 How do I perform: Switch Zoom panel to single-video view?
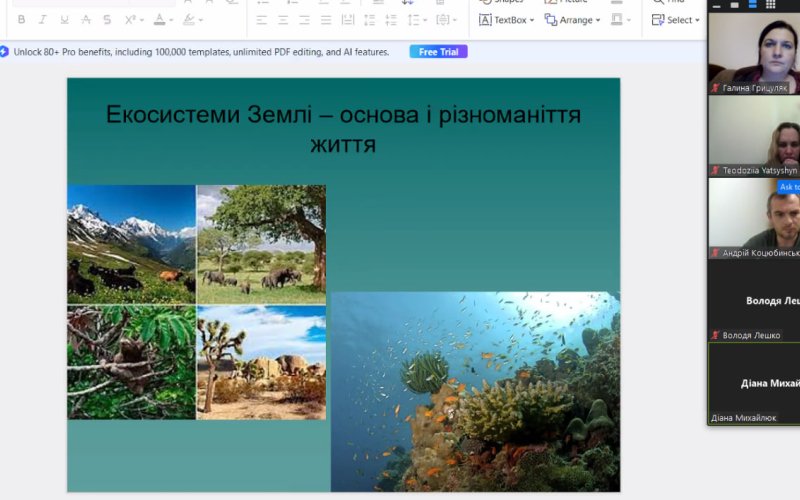[x=734, y=6]
